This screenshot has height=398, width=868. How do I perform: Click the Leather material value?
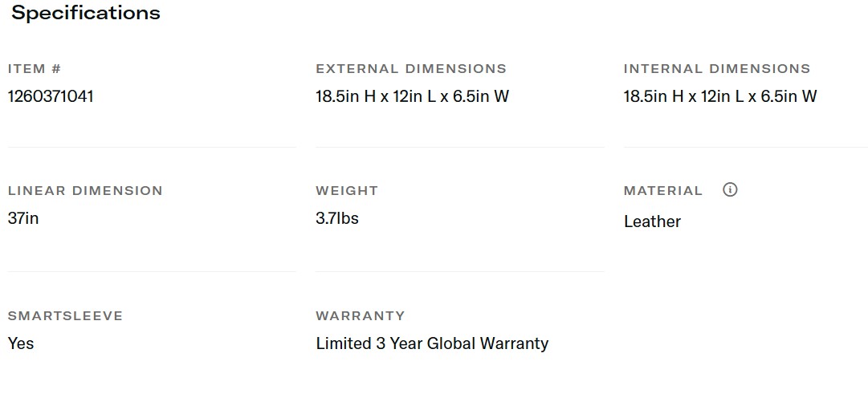652,222
